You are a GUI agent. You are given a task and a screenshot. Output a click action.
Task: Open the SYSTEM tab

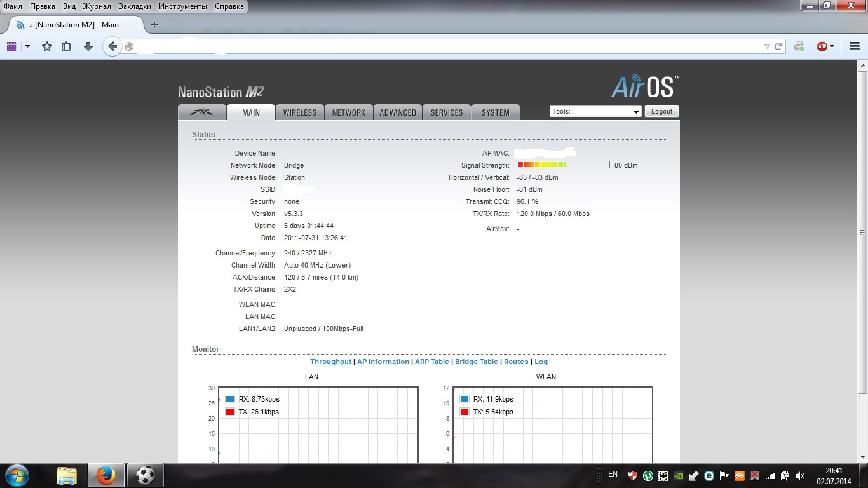pyautogui.click(x=495, y=112)
